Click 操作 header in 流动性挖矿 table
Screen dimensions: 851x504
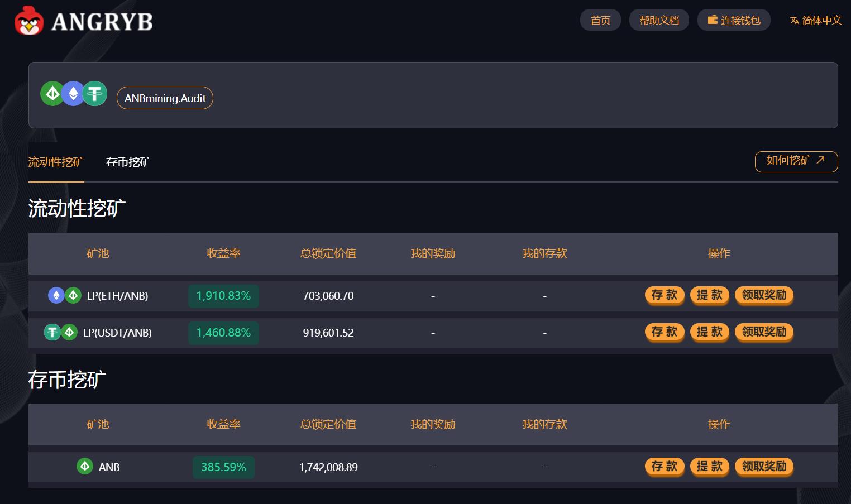tap(719, 253)
